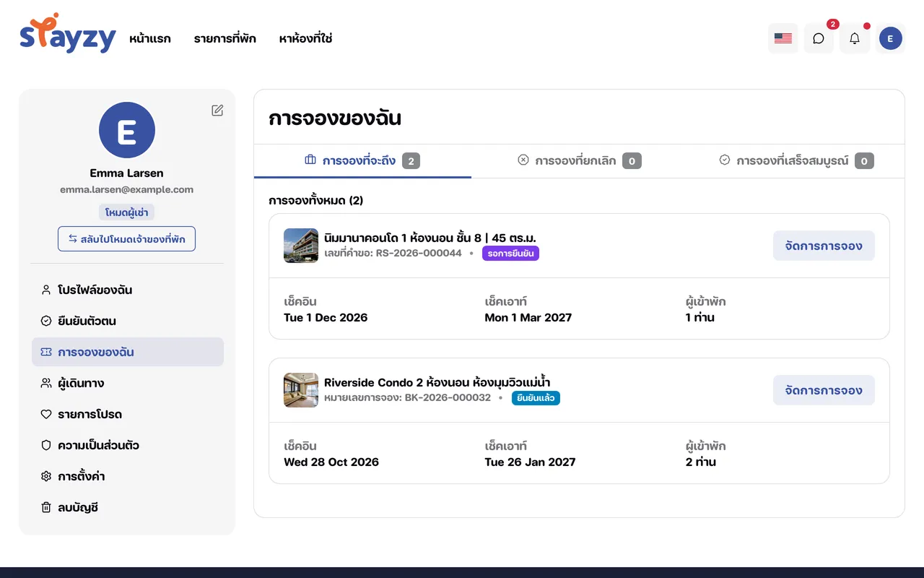924x578 pixels.
Task: Click ลบบัญชี delete account
Action: click(x=128, y=507)
